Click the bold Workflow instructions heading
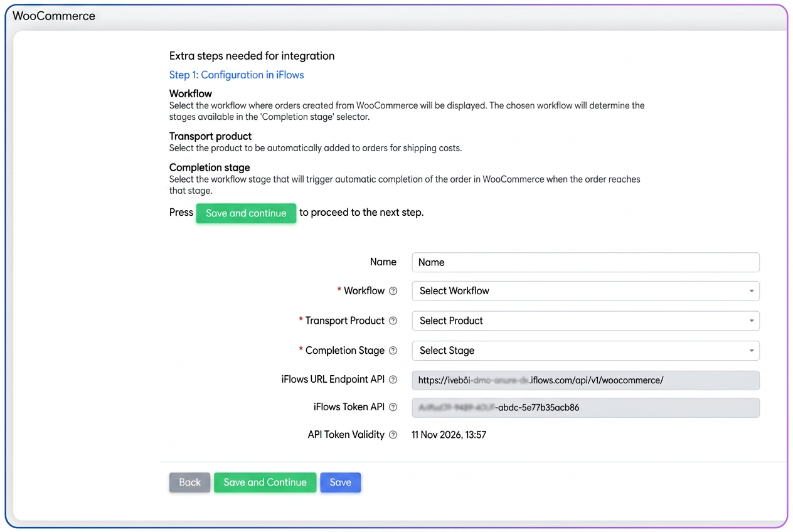793x532 pixels. click(x=191, y=93)
